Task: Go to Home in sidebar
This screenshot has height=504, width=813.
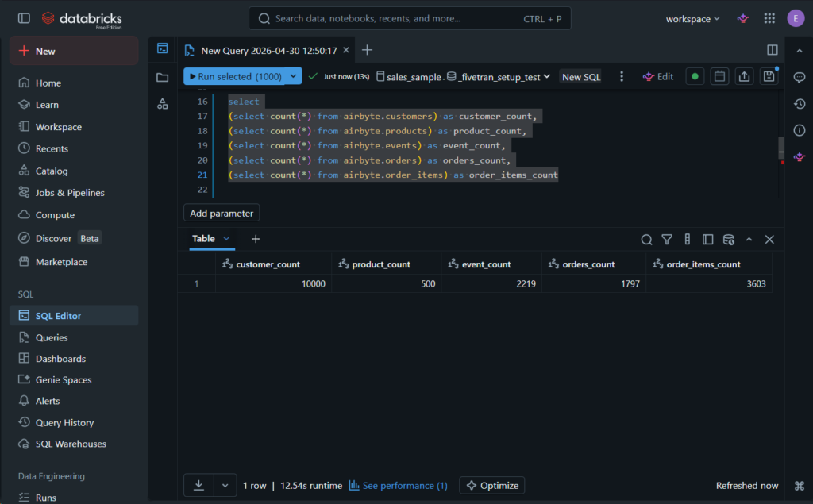Action: point(74,83)
